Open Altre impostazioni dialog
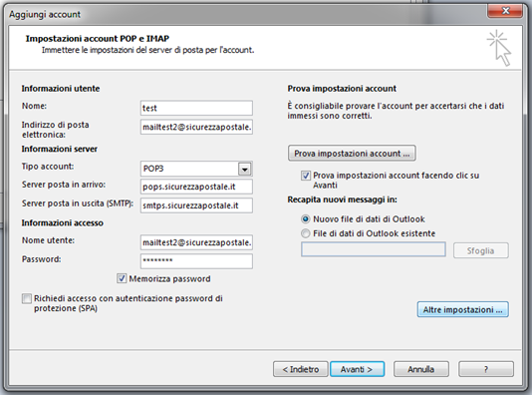532x395 pixels. [463, 309]
